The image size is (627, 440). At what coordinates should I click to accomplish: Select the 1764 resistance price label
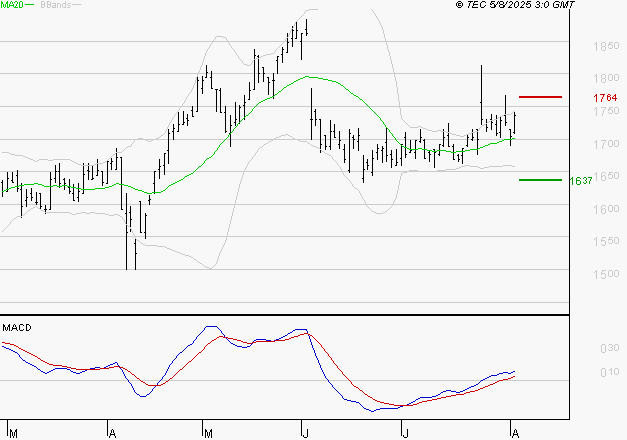click(604, 98)
